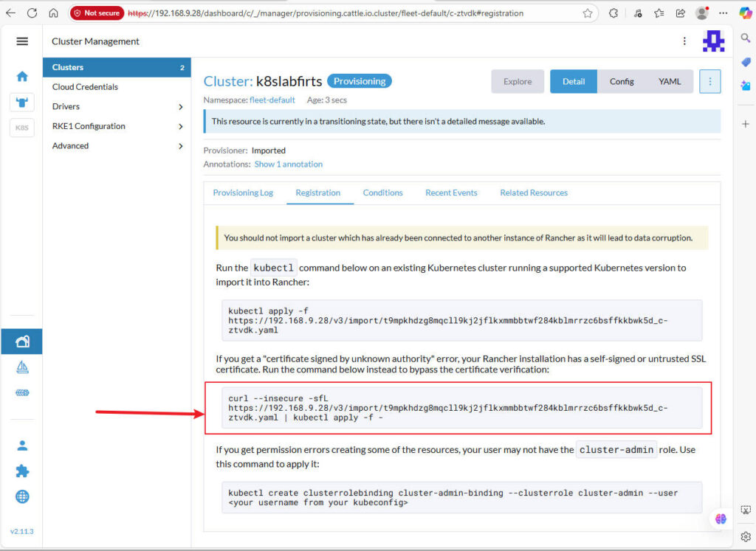Expand RKE1 Configuration sidebar section
Screen dimensions: 756x551
click(x=116, y=126)
